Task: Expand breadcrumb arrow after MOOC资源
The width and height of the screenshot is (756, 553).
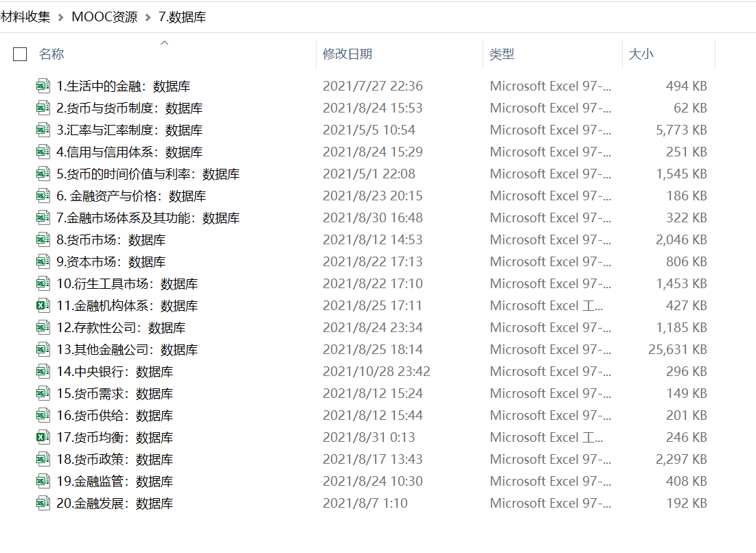Action: (148, 17)
